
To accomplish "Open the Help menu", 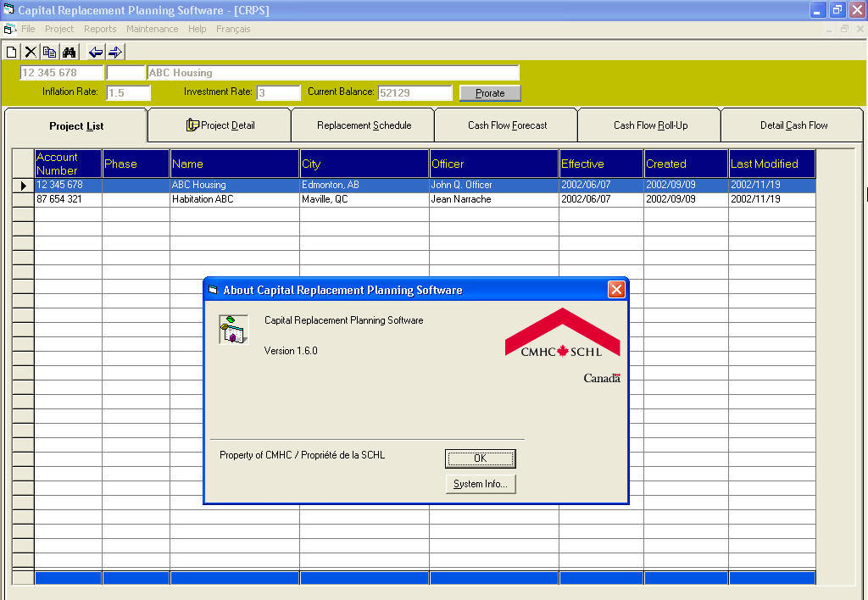I will click(x=197, y=29).
